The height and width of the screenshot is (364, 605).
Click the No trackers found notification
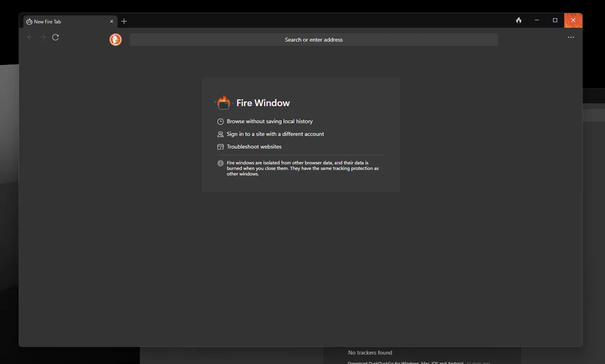pyautogui.click(x=370, y=353)
